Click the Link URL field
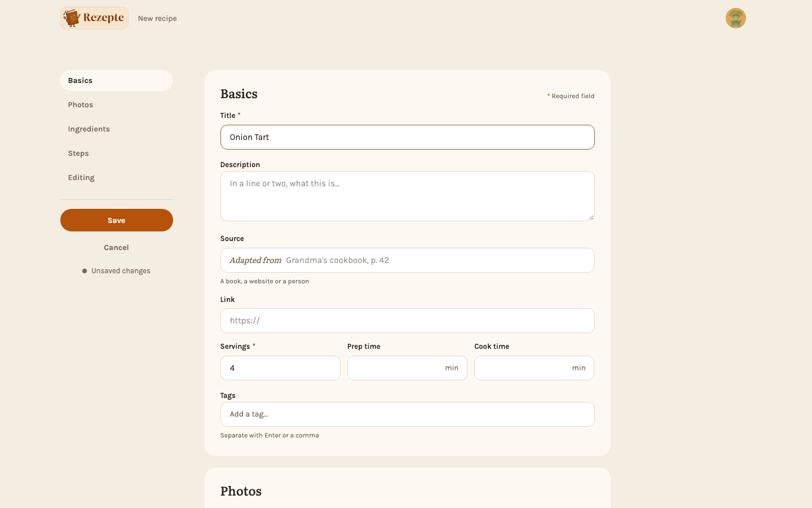The height and width of the screenshot is (508, 812). coord(408,321)
